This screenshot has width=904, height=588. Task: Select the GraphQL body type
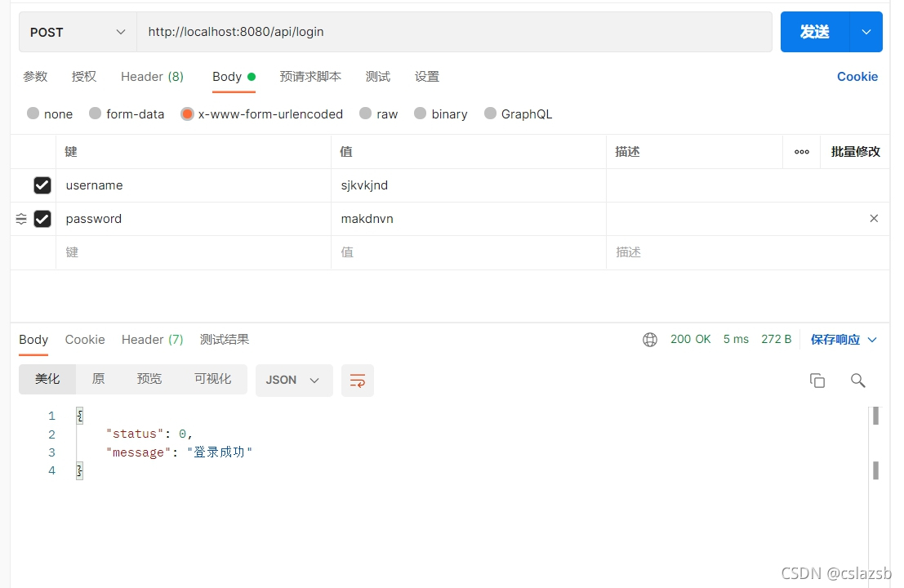(490, 114)
